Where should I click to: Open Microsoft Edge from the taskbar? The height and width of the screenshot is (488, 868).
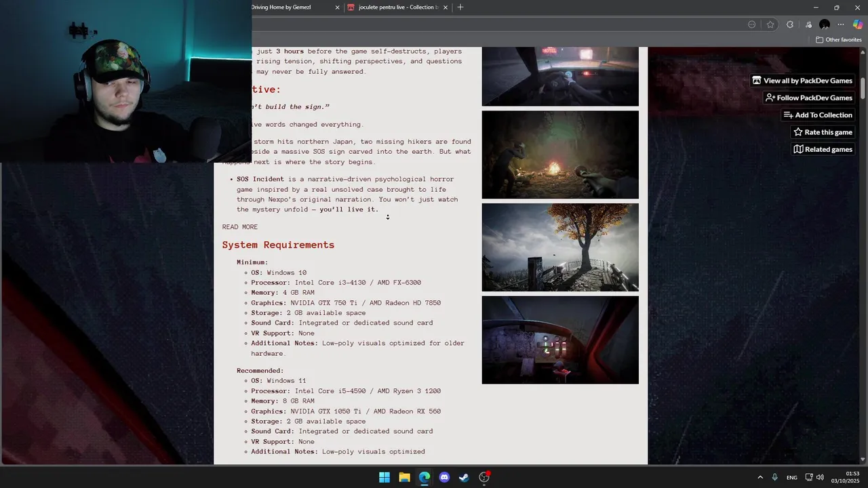(x=425, y=477)
